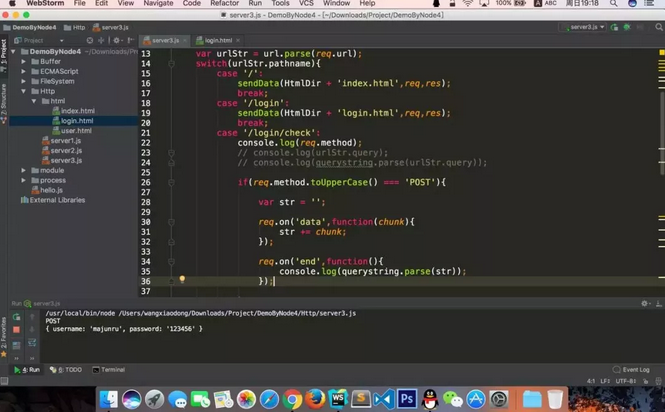
Task: Run server3.js from top toolbar
Action: coord(614,27)
